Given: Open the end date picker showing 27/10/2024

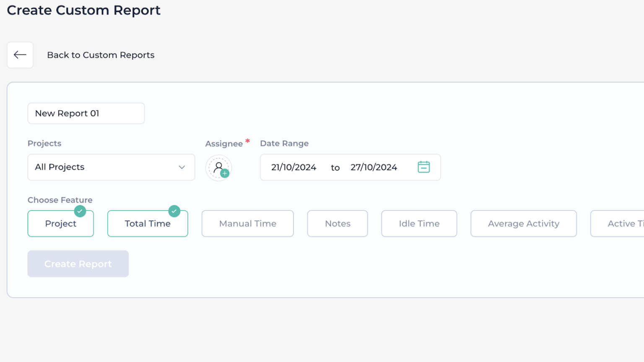Looking at the screenshot, I should click(x=374, y=167).
